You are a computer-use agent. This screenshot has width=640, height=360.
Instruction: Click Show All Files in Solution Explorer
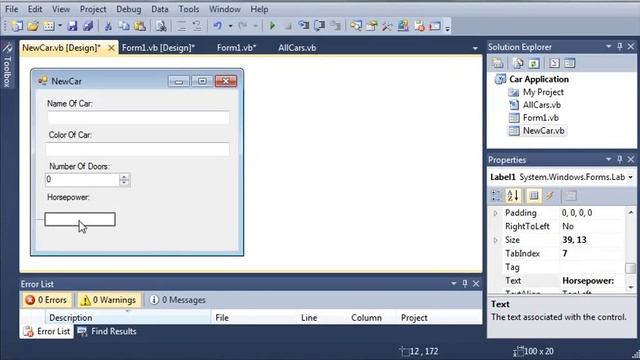tap(518, 63)
